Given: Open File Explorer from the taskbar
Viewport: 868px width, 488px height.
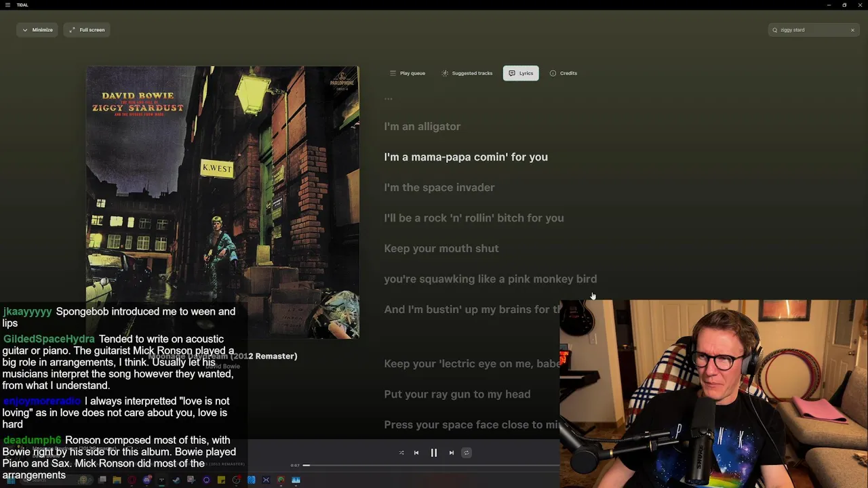Looking at the screenshot, I should pyautogui.click(x=117, y=480).
